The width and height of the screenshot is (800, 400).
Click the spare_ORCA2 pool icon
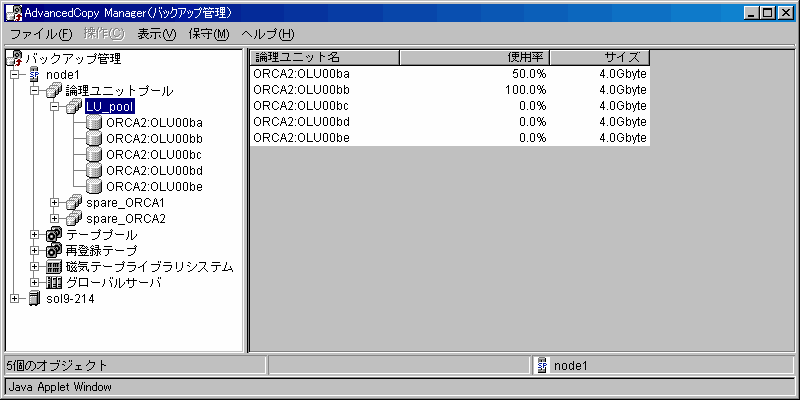click(74, 218)
